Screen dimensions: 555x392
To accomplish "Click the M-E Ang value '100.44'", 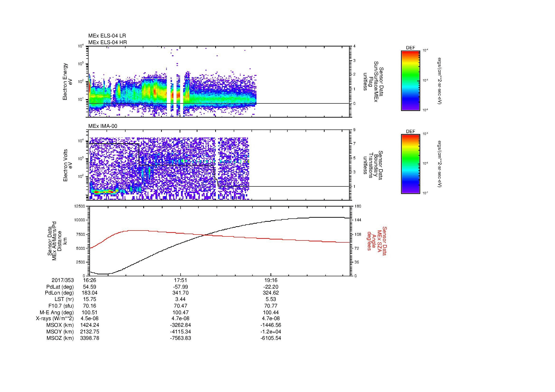I will coord(271,312).
